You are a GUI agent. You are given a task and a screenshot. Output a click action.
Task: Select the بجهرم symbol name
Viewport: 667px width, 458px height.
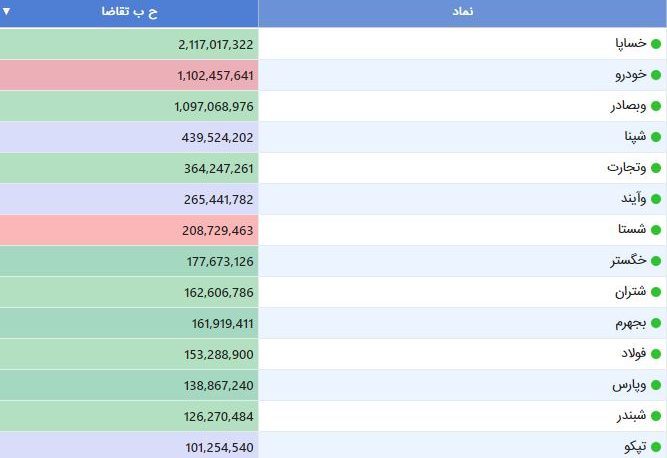(631, 323)
